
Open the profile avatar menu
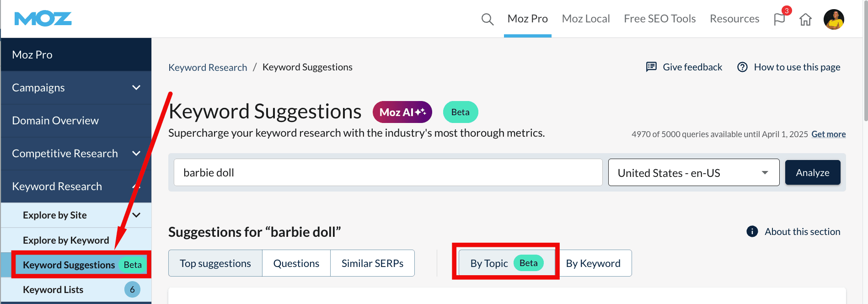tap(834, 19)
